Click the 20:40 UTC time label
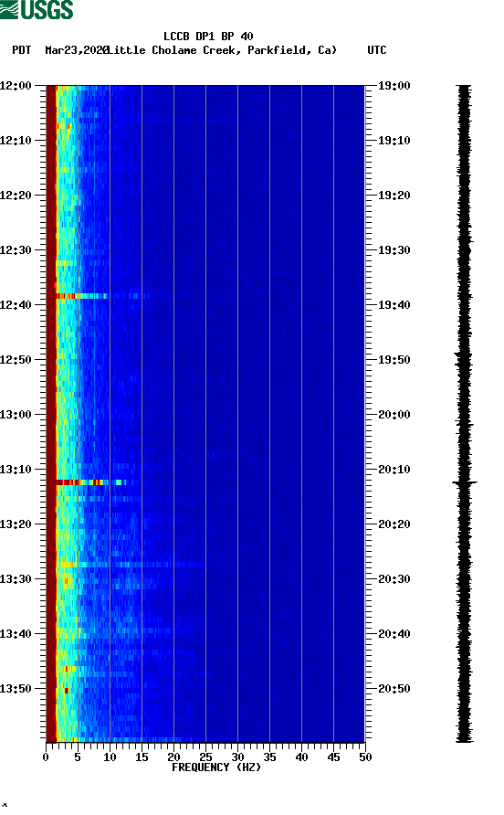Screen dimensions: 504x815 394,634
